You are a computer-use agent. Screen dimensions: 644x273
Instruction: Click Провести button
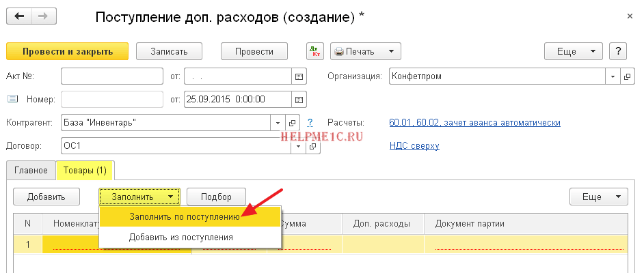coord(254,52)
